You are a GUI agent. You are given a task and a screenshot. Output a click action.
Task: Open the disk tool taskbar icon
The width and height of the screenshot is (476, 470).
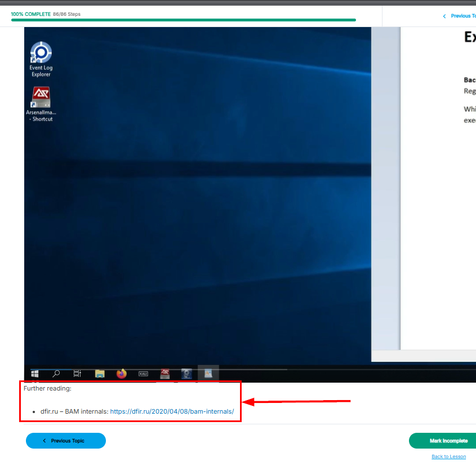tap(186, 374)
